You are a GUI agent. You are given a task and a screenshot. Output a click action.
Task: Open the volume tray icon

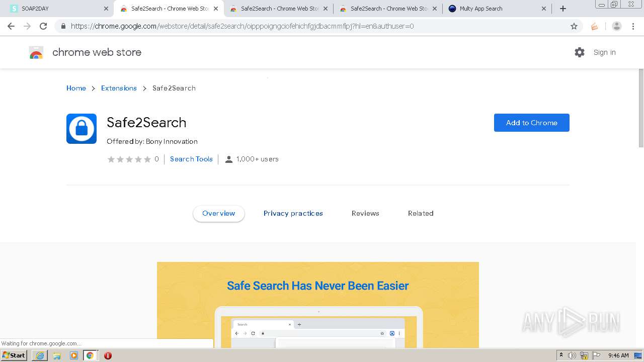[x=572, y=355]
